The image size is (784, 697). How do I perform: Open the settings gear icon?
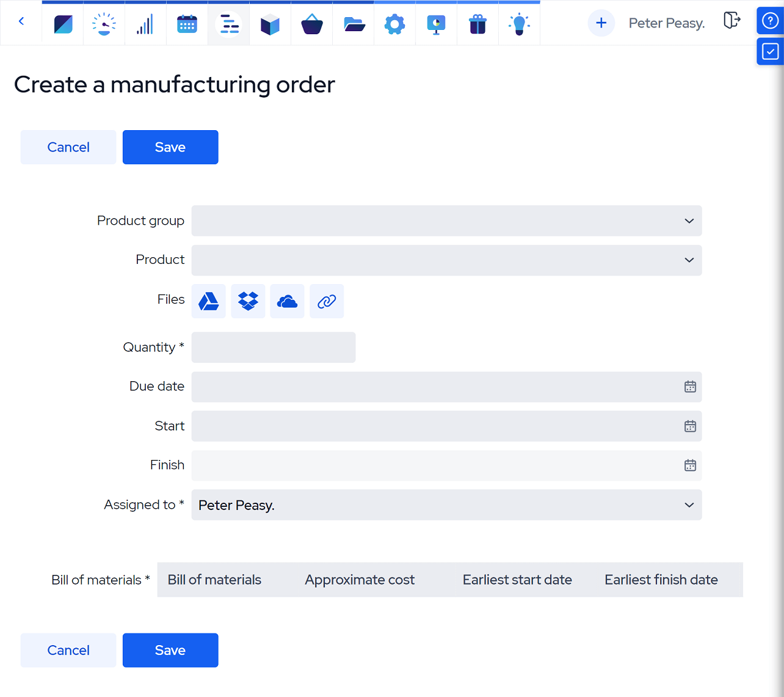tap(394, 24)
